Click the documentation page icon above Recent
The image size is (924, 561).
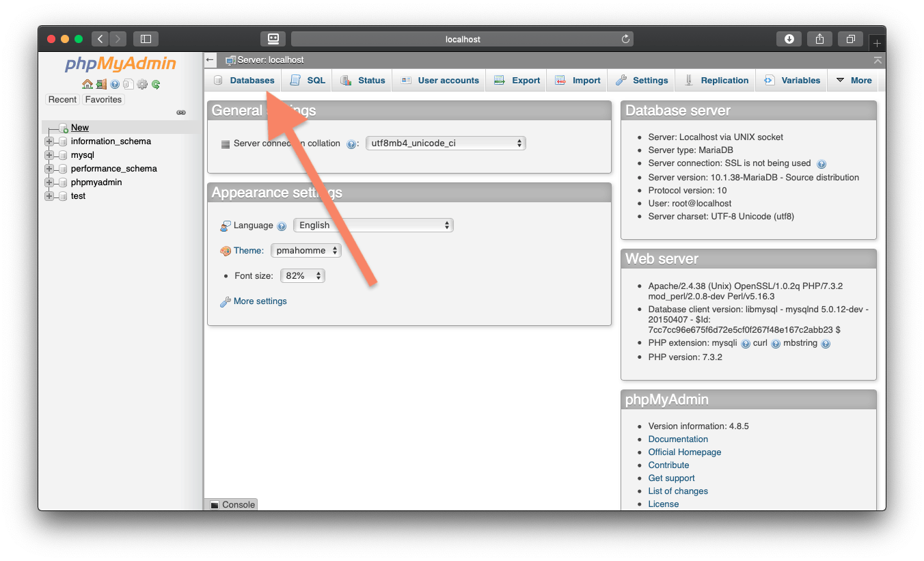[128, 84]
